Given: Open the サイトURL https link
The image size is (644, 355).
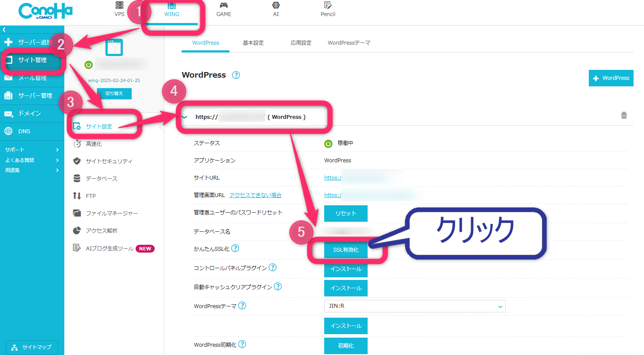Looking at the screenshot, I should point(332,178).
